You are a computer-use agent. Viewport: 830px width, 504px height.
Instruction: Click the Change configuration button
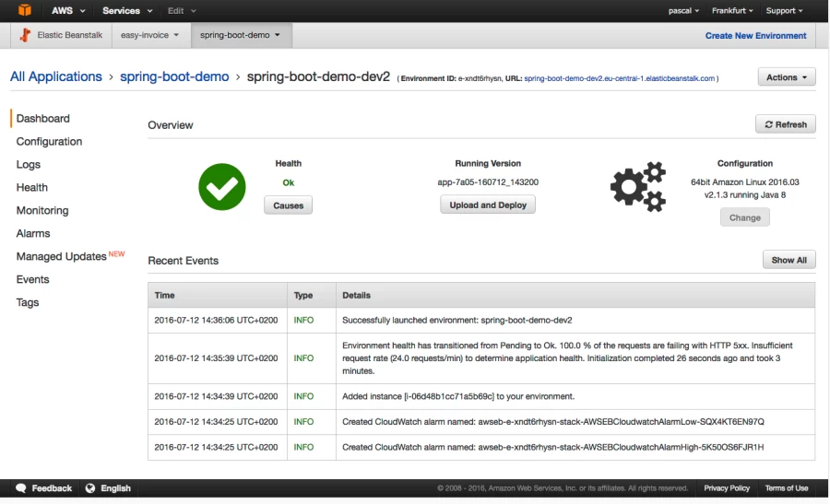(x=745, y=217)
